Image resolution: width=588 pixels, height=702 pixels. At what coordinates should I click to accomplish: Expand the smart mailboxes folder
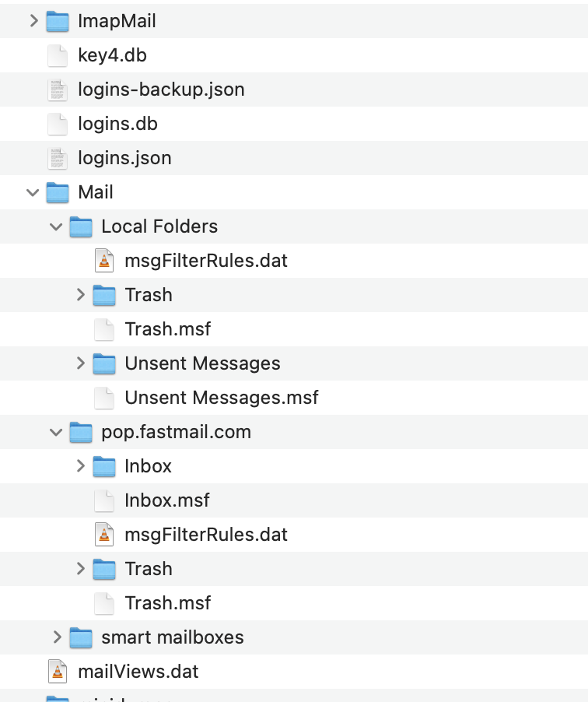57,637
